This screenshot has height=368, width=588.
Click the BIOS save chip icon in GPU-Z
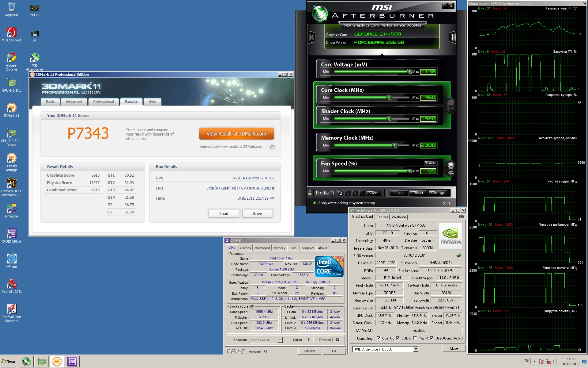click(459, 255)
